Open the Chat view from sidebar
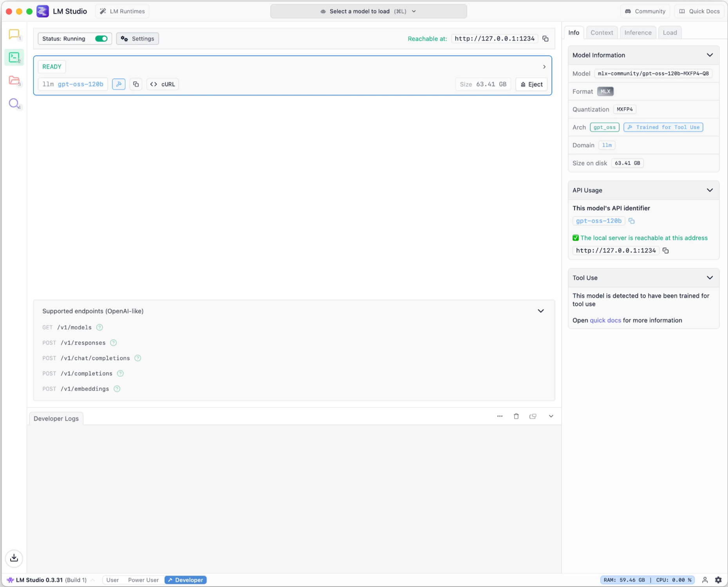The width and height of the screenshot is (728, 587). [x=14, y=34]
